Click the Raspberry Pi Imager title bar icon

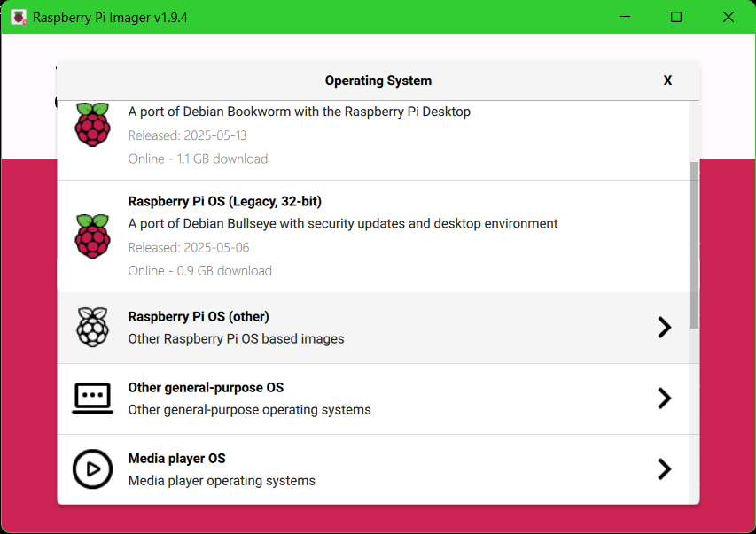pos(19,18)
